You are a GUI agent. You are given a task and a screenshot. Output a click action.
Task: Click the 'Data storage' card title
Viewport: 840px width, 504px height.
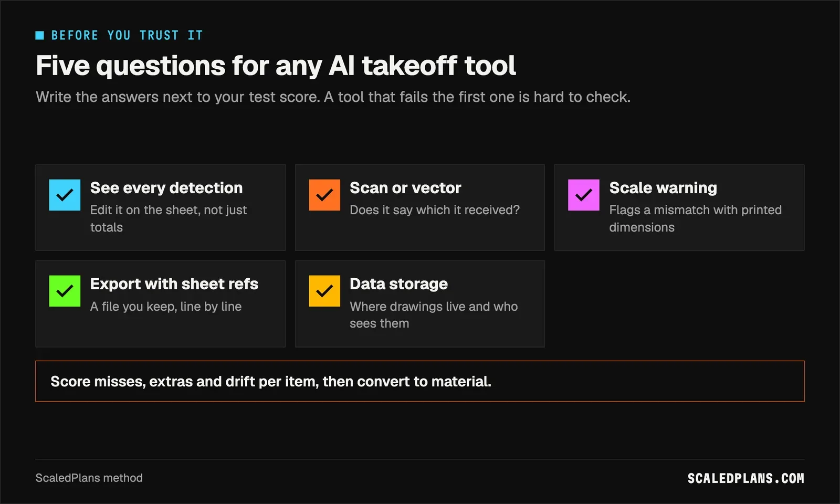click(x=399, y=284)
